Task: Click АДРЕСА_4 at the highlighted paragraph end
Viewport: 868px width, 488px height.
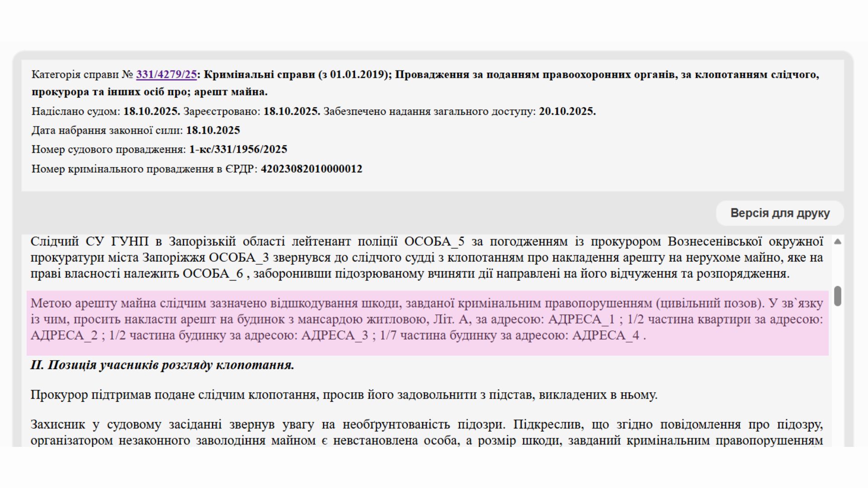Action: pyautogui.click(x=606, y=336)
